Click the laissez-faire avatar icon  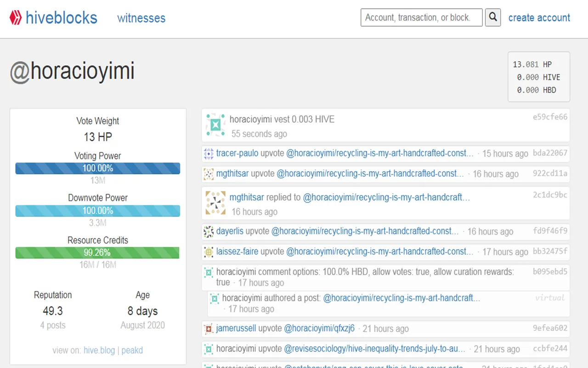click(x=209, y=252)
